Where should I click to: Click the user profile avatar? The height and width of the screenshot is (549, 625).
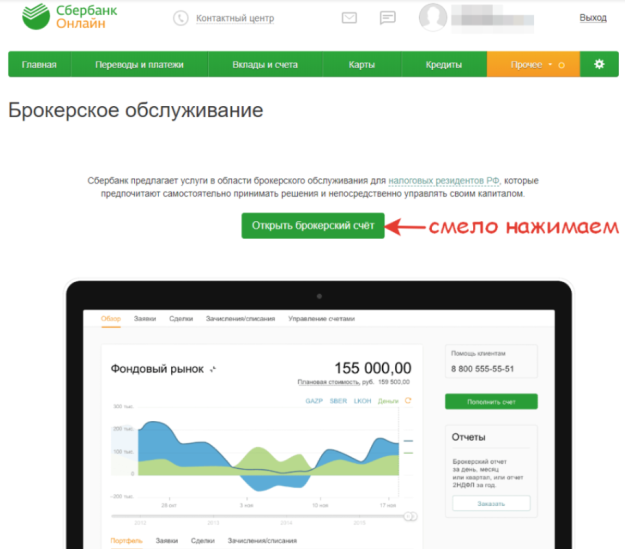tap(433, 17)
